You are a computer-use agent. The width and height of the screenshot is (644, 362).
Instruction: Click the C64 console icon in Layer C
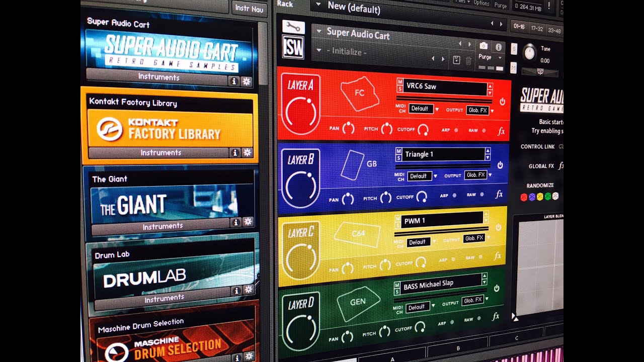click(x=357, y=234)
